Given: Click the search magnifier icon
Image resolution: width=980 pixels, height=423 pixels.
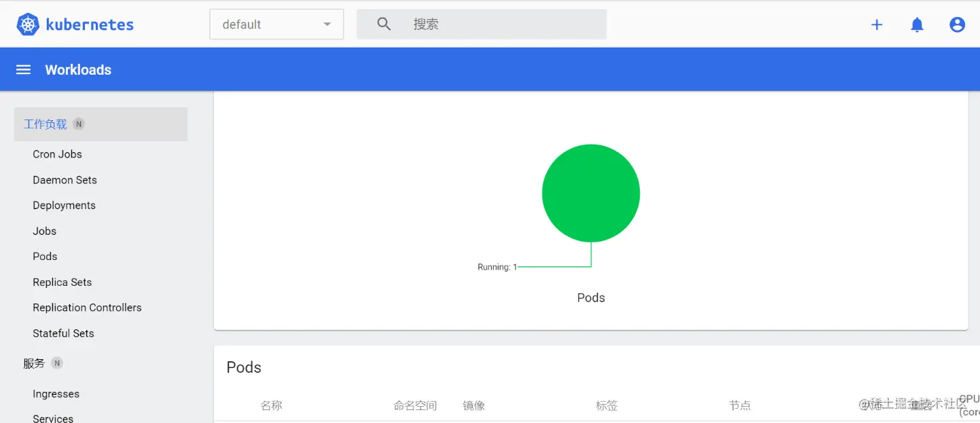Looking at the screenshot, I should [x=384, y=24].
